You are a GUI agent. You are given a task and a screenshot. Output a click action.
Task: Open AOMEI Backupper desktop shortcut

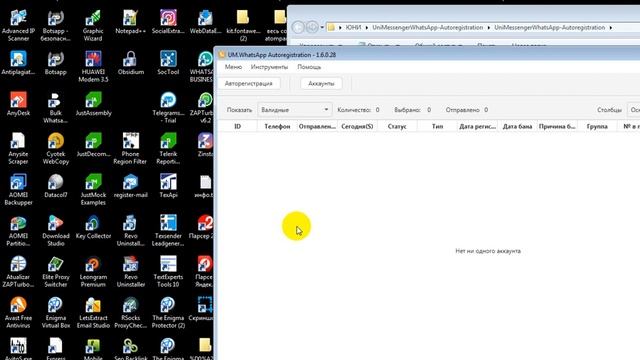[18, 189]
